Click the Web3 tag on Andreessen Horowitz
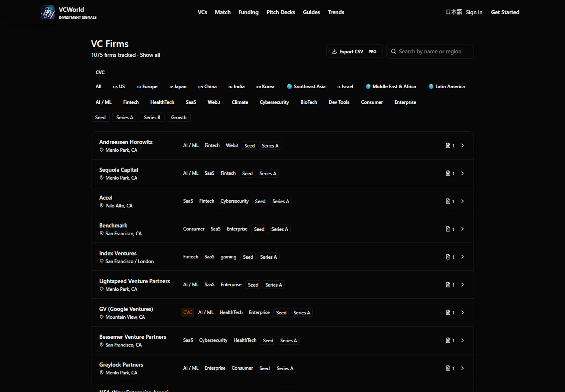Image resolution: width=565 pixels, height=392 pixels. [232, 145]
